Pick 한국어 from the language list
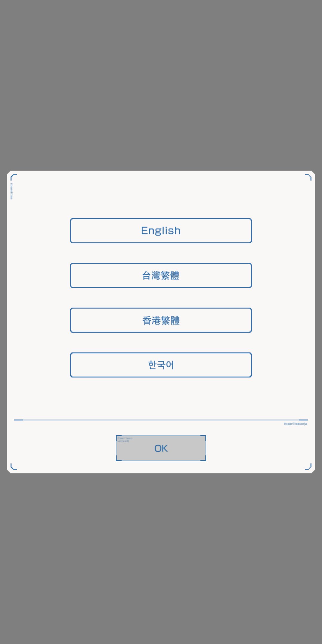This screenshot has width=322, height=644. tap(161, 365)
